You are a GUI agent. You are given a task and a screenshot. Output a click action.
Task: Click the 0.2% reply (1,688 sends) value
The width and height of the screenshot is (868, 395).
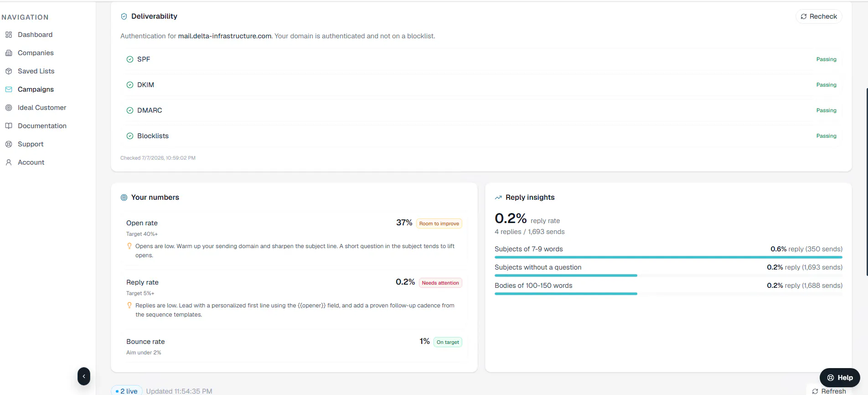[x=805, y=286]
